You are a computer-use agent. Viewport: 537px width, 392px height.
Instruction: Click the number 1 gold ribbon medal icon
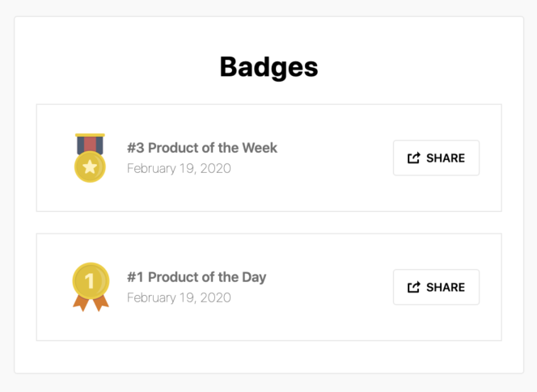pos(91,287)
